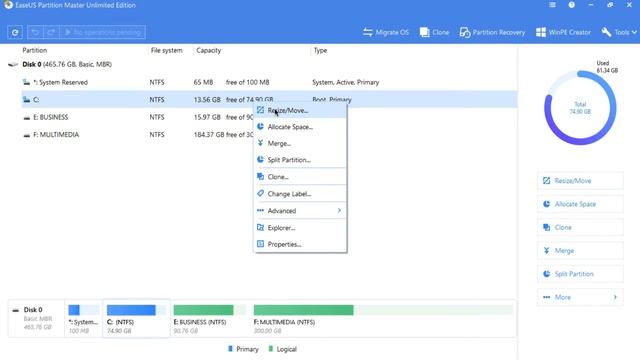Click the Capacity column header

209,50
